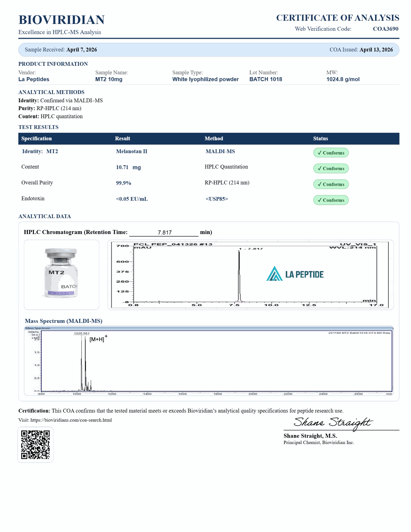Click the name Shane Straight, M.S.
This screenshot has width=411, height=532.
pos(310,436)
